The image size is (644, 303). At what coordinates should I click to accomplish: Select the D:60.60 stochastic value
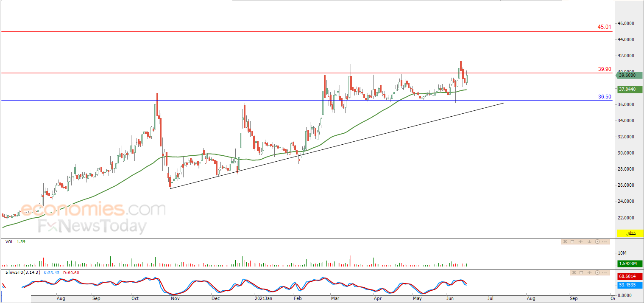click(x=71, y=272)
